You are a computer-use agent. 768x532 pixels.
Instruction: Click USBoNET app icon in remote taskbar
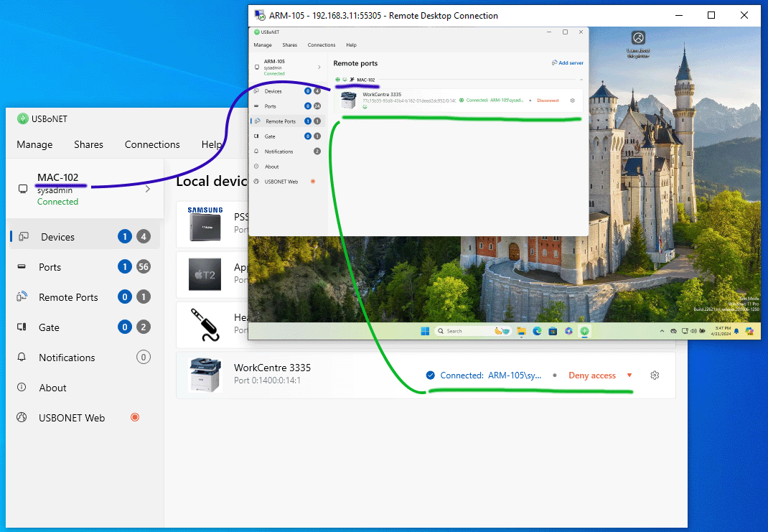click(584, 331)
